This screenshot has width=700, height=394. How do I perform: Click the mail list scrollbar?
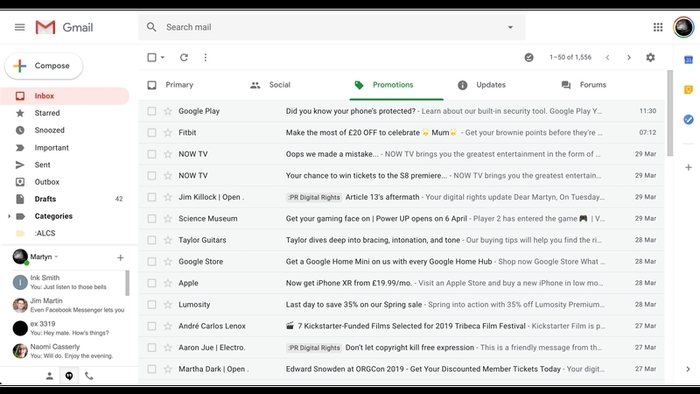(x=670, y=113)
